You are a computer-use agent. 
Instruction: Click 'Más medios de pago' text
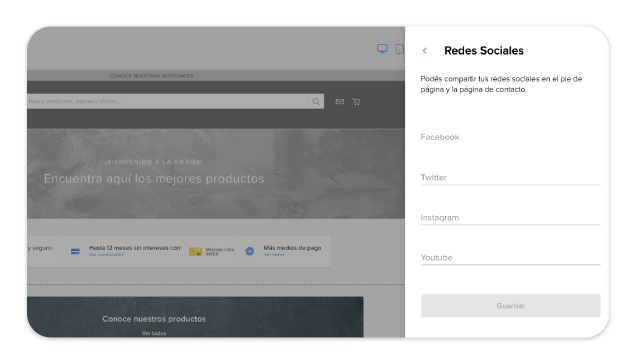click(x=292, y=248)
